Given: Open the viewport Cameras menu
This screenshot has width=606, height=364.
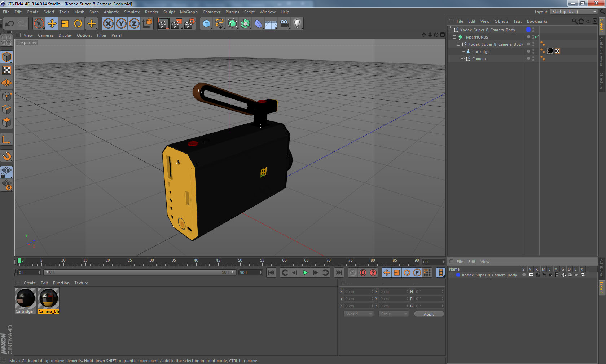Looking at the screenshot, I should [x=45, y=35].
